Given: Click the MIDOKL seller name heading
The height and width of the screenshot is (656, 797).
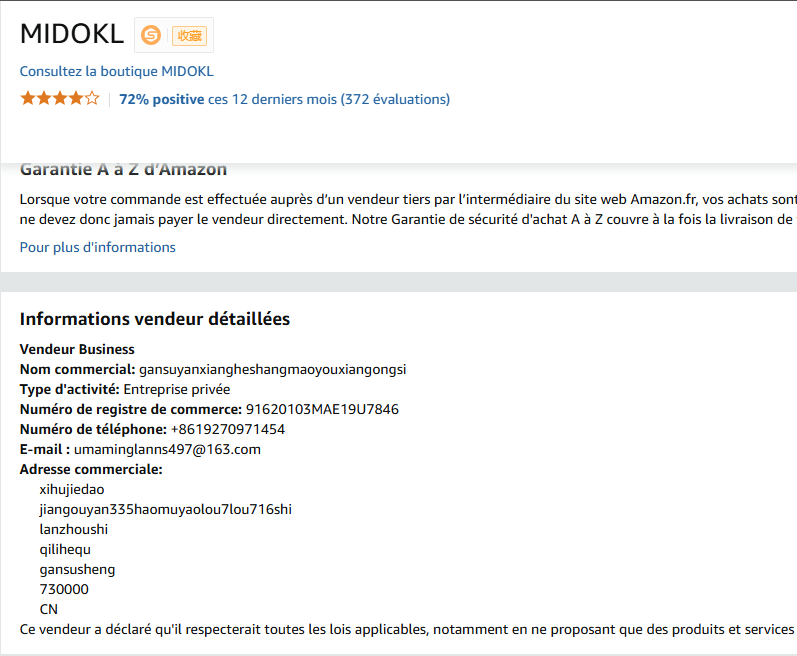Looking at the screenshot, I should pyautogui.click(x=72, y=34).
